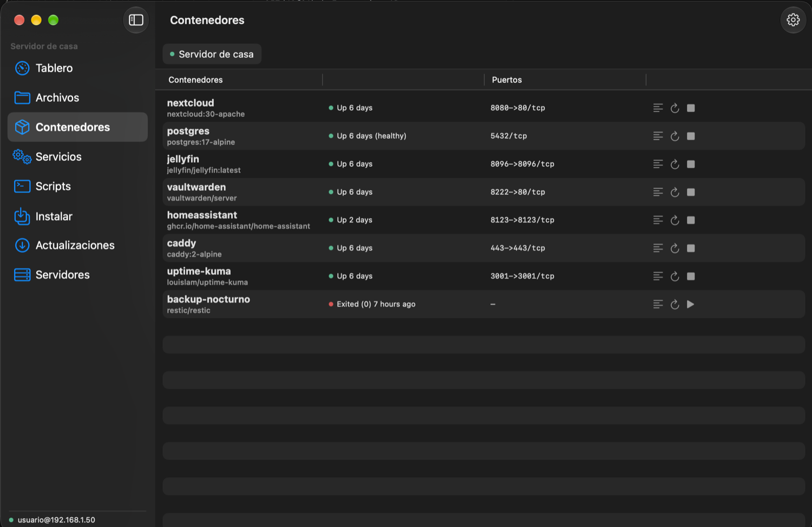Click the Puertos column header
The width and height of the screenshot is (812, 527).
507,80
